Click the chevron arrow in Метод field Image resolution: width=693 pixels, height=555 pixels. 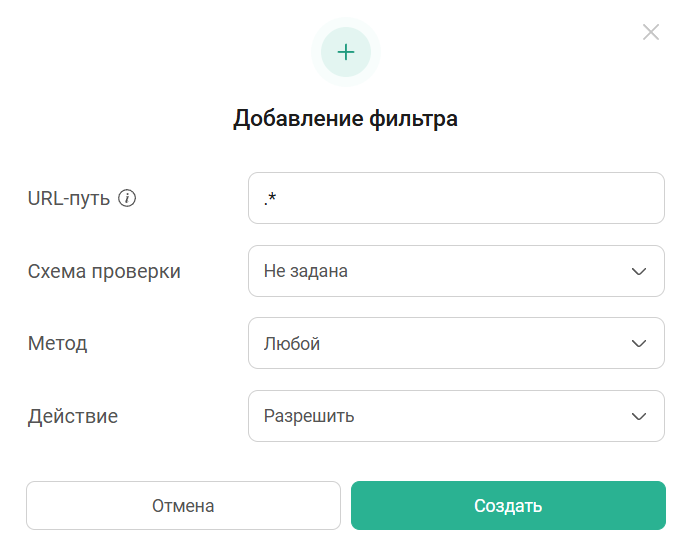640,344
